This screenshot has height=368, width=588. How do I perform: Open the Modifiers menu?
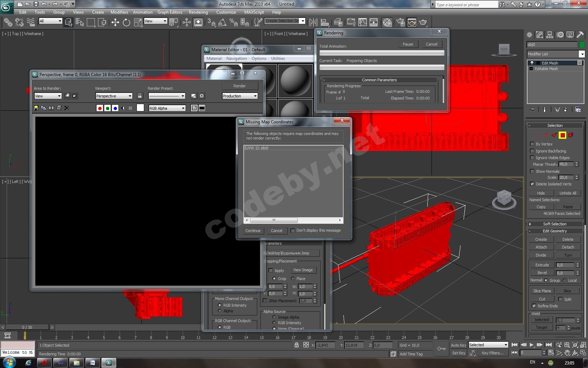point(119,12)
